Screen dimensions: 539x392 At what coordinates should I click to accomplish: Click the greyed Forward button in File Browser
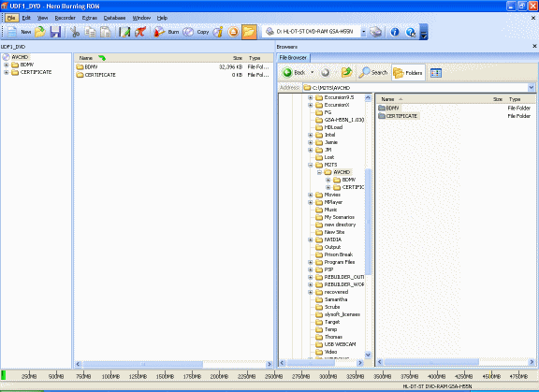[x=326, y=72]
